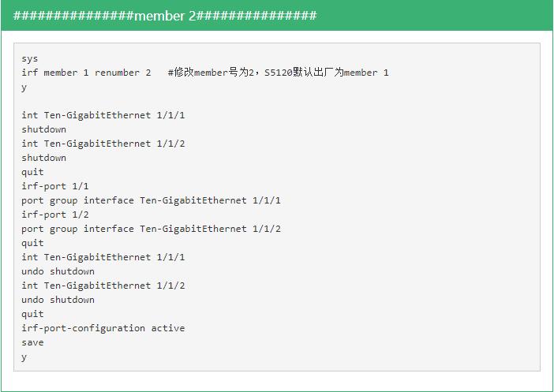The image size is (554, 392).
Task: Click 'port group interface Ten-GigabitEthernet 1/1/1' line
Action: click(x=152, y=200)
